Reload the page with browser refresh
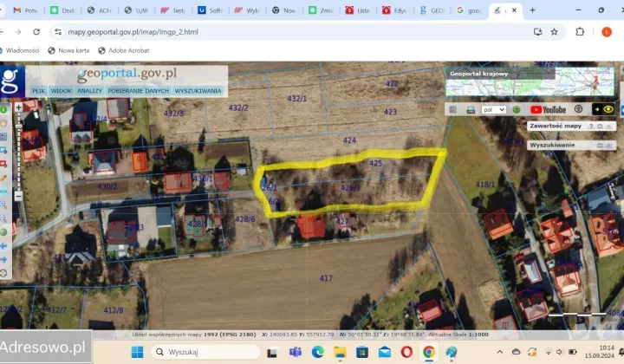The height and width of the screenshot is (364, 624). (x=36, y=32)
